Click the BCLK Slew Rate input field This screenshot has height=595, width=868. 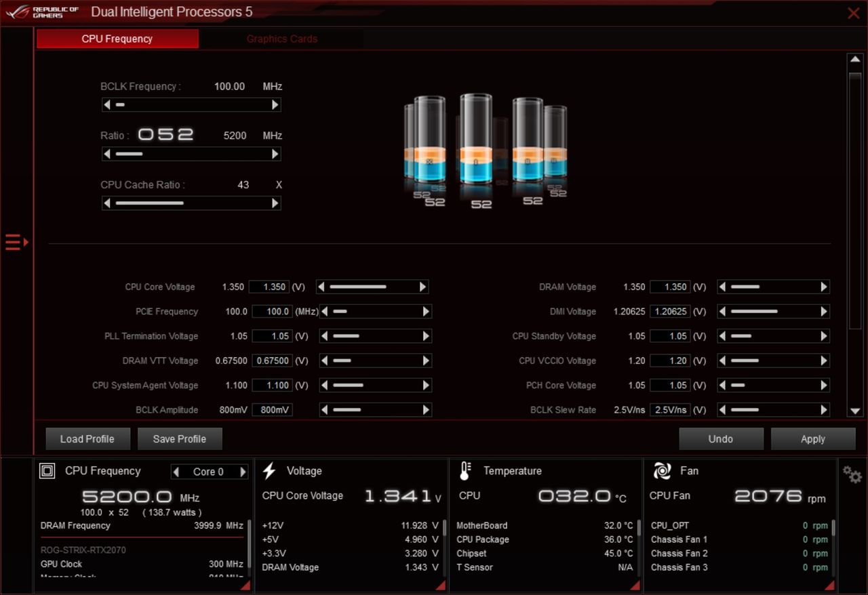670,410
